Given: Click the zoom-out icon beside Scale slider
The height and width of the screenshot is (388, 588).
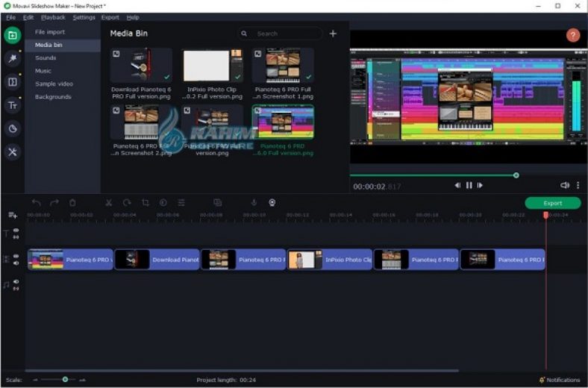Looking at the screenshot, I should pyautogui.click(x=35, y=380).
